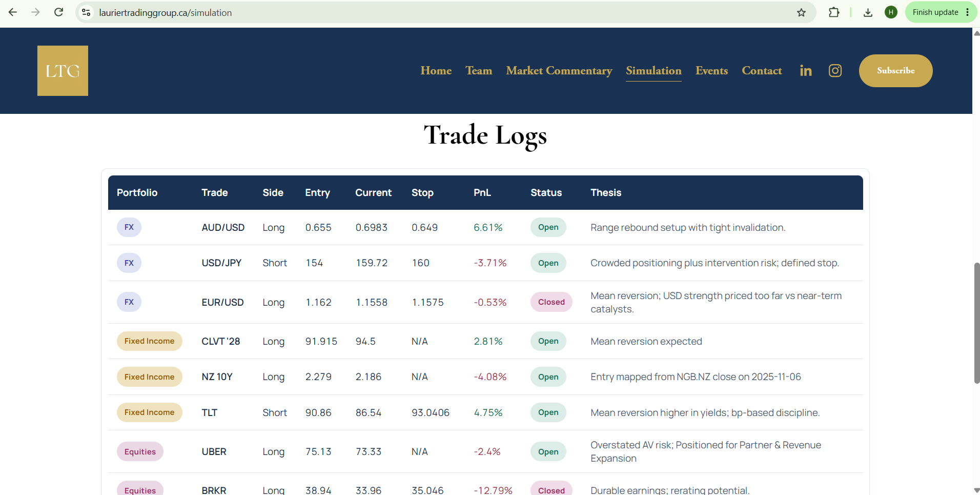Click the 93.0406 stop value

[431, 412]
